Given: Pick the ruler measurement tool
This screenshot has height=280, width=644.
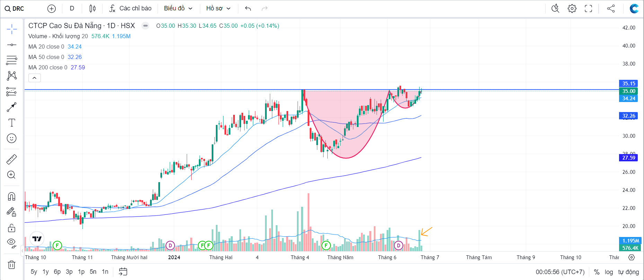Looking at the screenshot, I should pyautogui.click(x=11, y=160).
